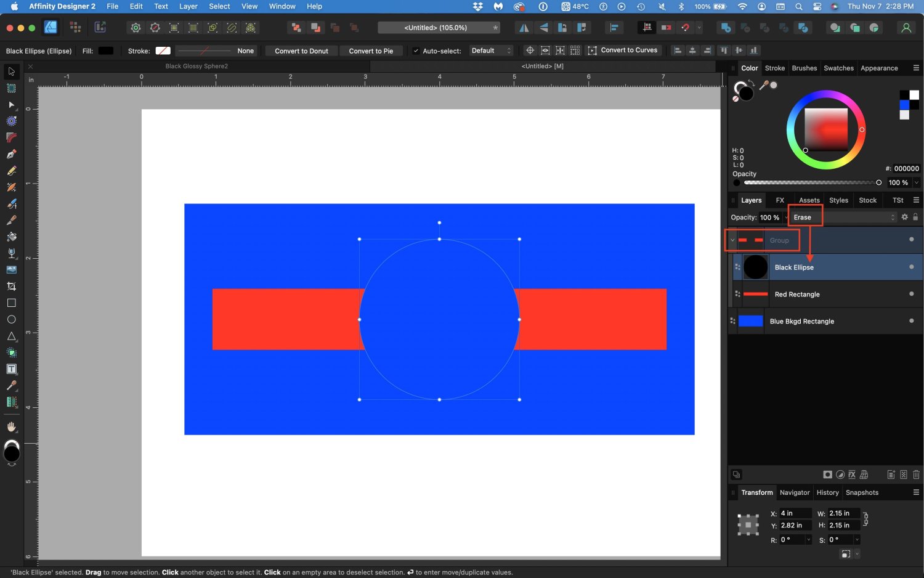The height and width of the screenshot is (578, 924).
Task: Open the Layer menu
Action: pos(188,6)
